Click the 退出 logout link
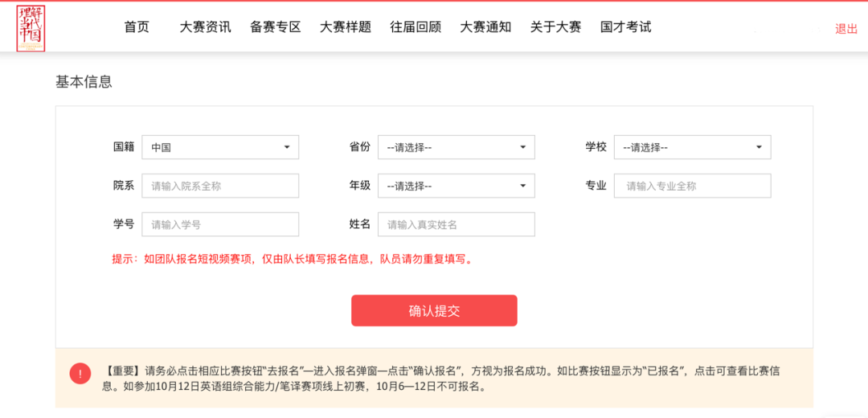 point(846,29)
